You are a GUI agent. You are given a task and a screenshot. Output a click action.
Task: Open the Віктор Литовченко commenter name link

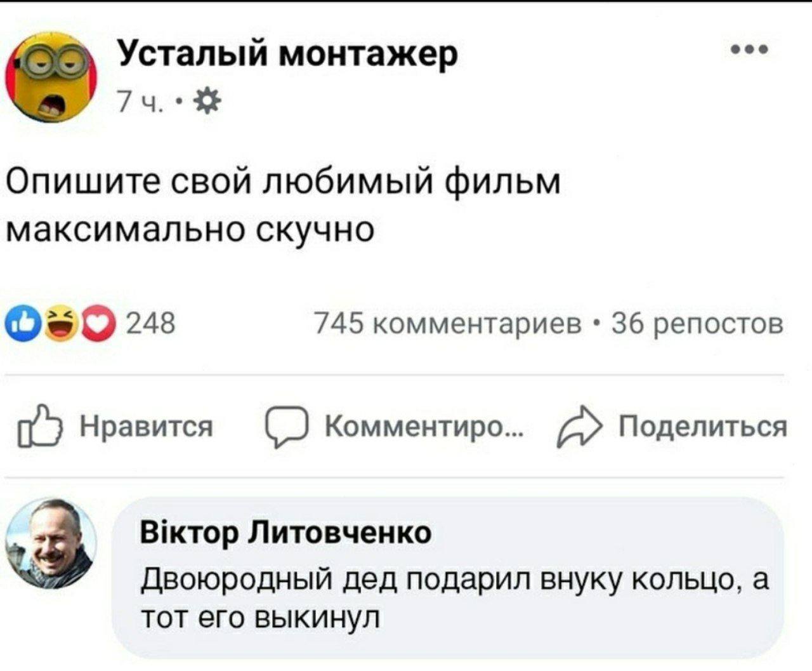pyautogui.click(x=285, y=533)
